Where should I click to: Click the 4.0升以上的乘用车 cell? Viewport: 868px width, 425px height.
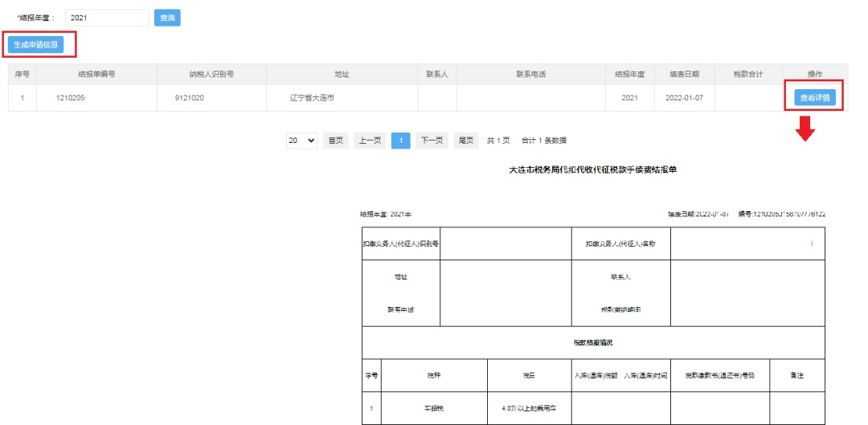[x=529, y=408]
